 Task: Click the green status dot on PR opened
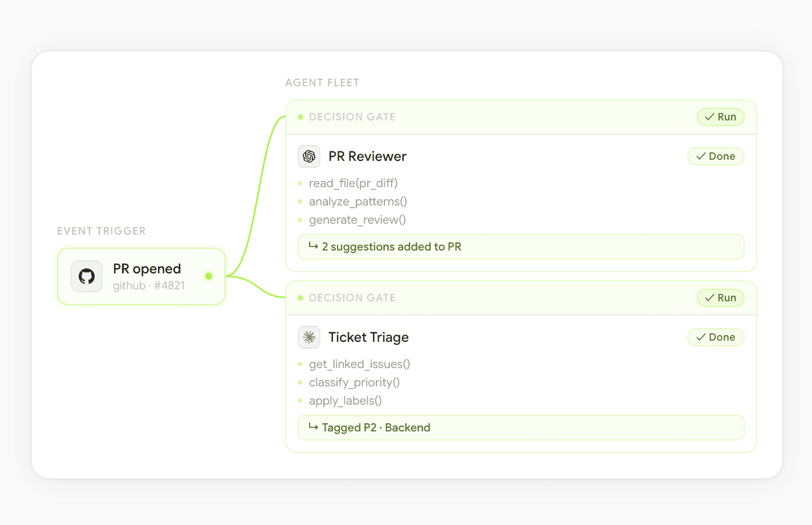(x=209, y=276)
